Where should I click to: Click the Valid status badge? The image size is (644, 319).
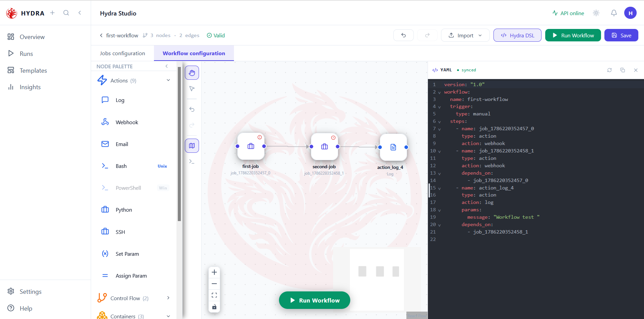(x=216, y=35)
